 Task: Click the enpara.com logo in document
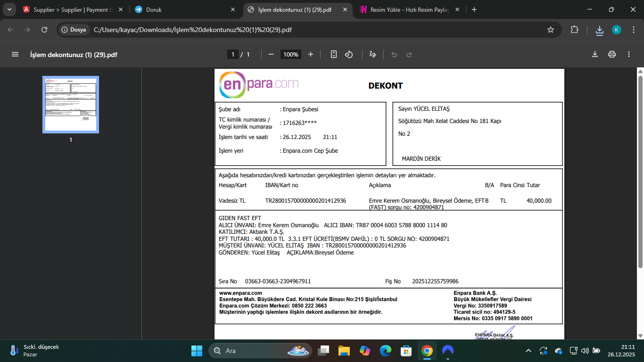pyautogui.click(x=259, y=85)
